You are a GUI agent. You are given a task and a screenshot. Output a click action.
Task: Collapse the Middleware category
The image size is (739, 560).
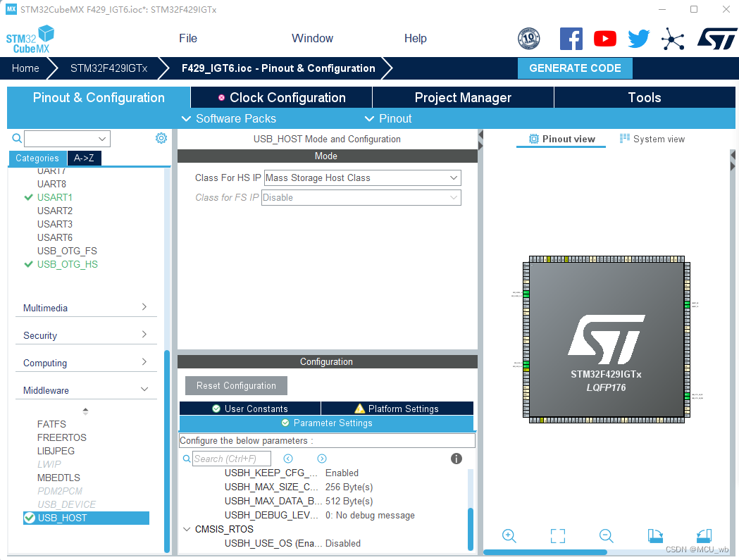86,390
